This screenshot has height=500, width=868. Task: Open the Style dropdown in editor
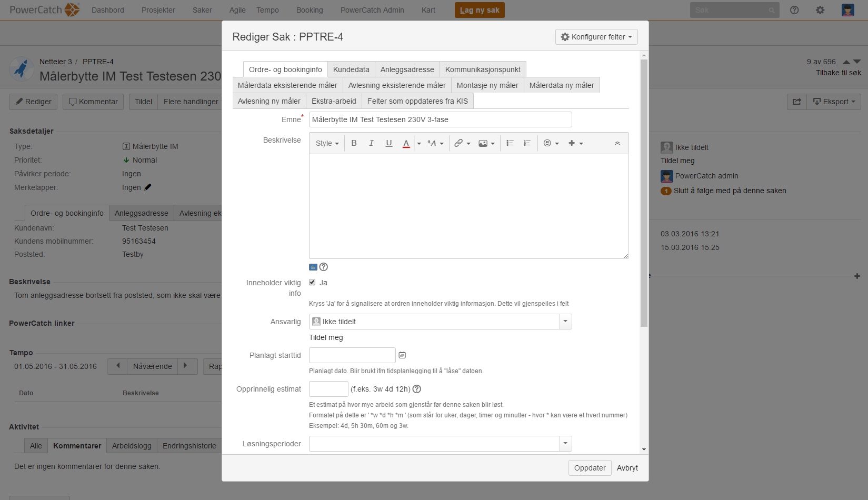(327, 143)
